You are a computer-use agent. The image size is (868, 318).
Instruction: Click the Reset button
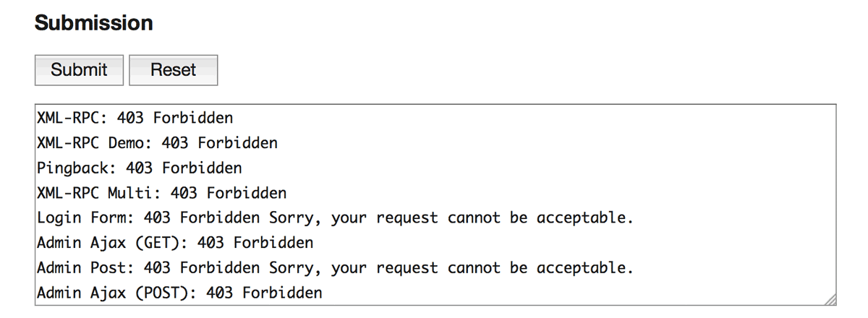[173, 70]
